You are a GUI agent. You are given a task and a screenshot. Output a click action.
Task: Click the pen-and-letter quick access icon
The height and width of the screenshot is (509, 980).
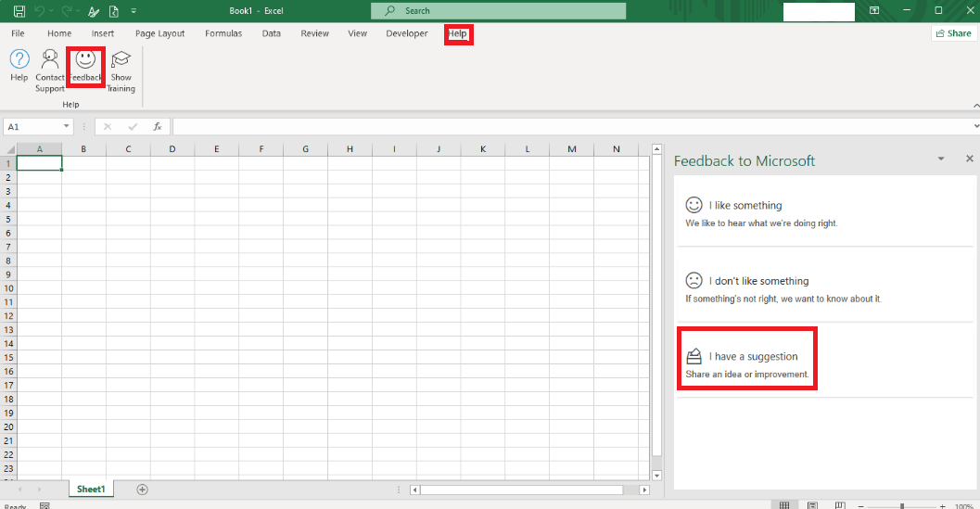click(94, 10)
